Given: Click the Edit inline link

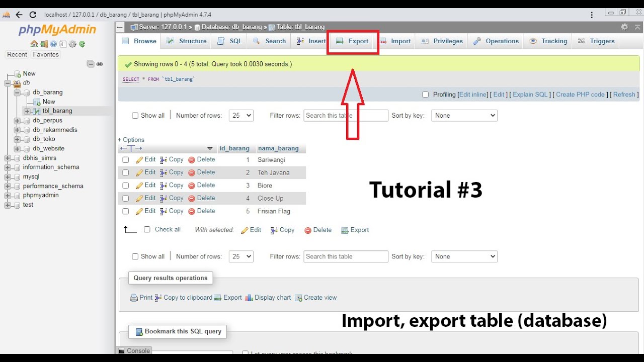Looking at the screenshot, I should [x=473, y=95].
